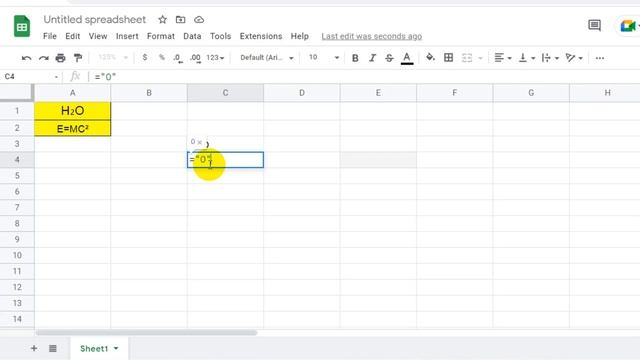Open the text color picker
Image resolution: width=640 pixels, height=360 pixels.
(x=407, y=58)
